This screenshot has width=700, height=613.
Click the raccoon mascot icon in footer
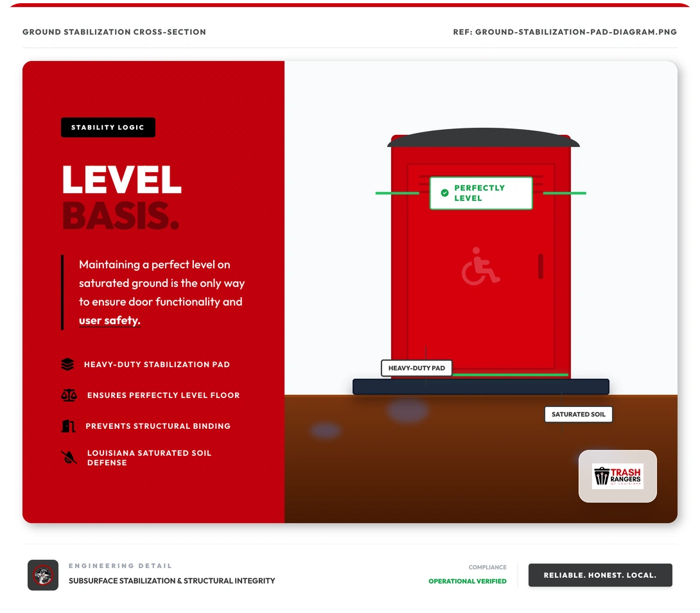point(43,575)
